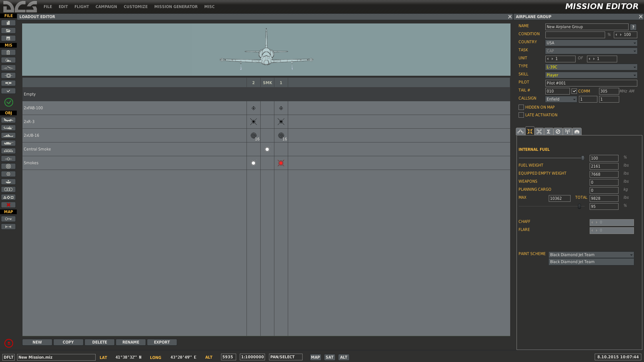Select white smoke on pylon 2
644x362 pixels.
point(254,163)
